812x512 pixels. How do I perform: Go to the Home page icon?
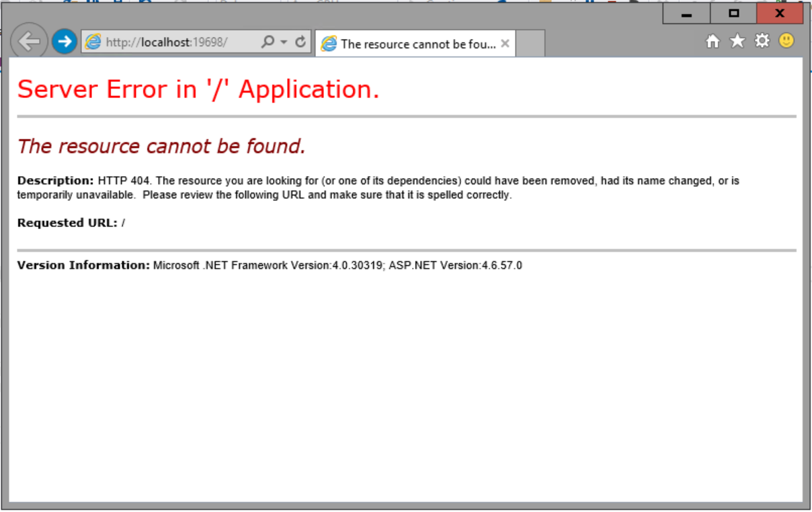tap(713, 42)
